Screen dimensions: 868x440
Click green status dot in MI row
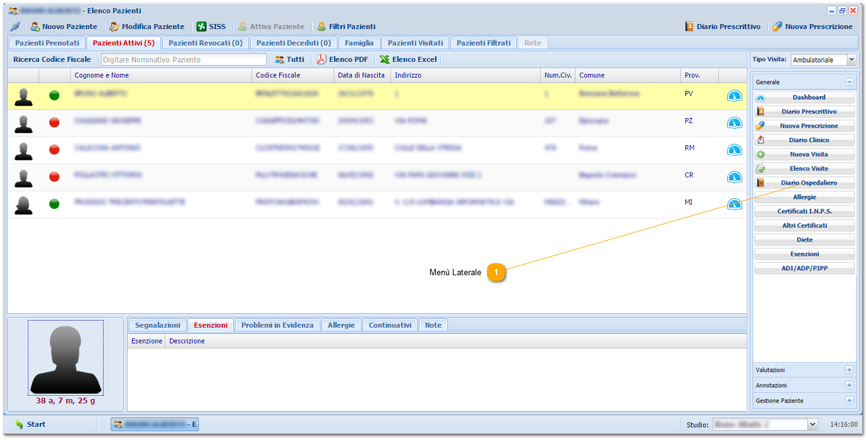coord(54,204)
